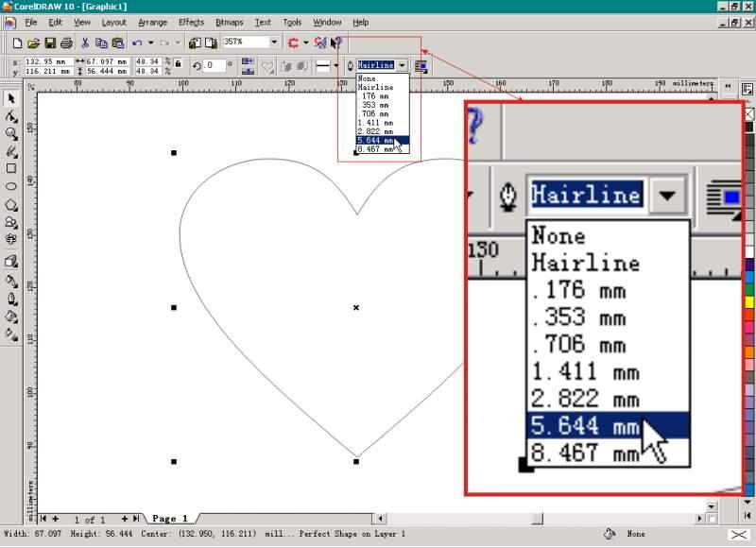Click the Save icon in the toolbar
Screen dimensions: 756x548
pyautogui.click(x=50, y=43)
